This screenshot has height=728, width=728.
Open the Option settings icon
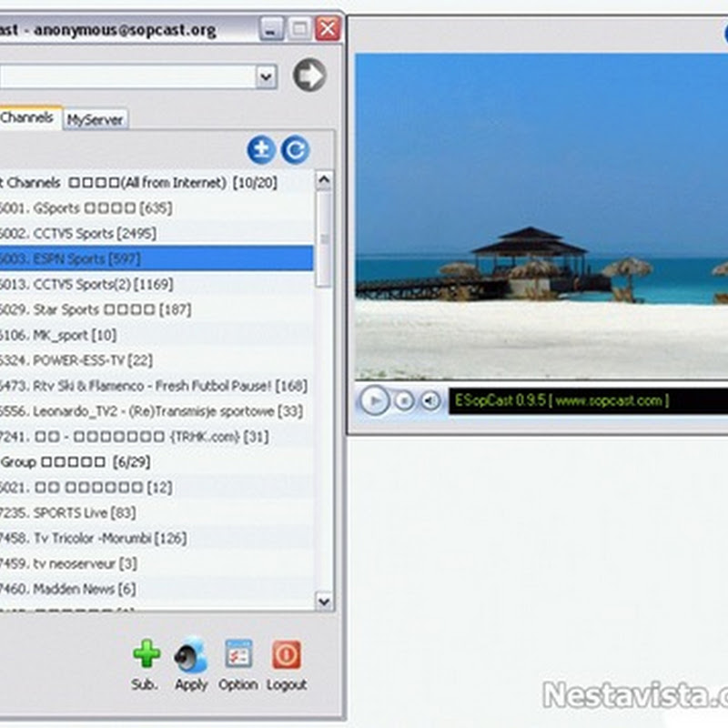point(238,654)
